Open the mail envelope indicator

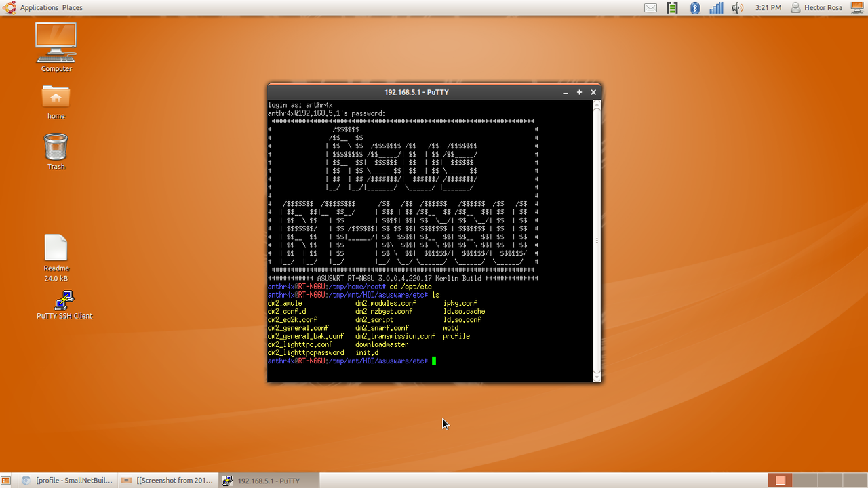[650, 7]
